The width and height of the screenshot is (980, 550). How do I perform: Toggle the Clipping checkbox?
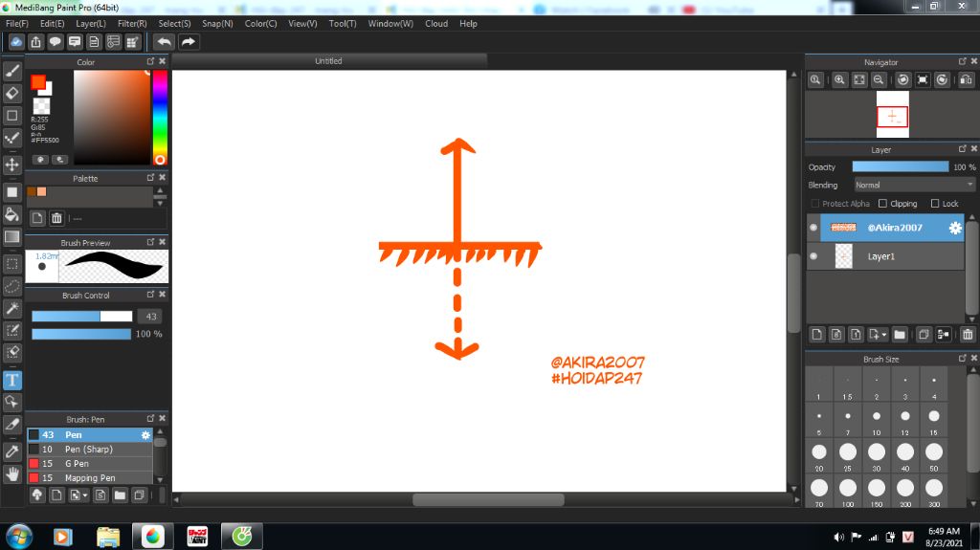point(882,204)
